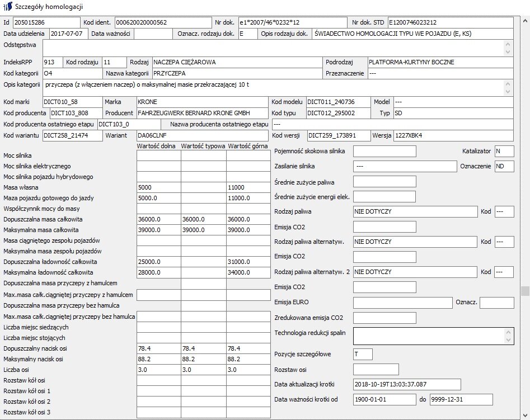Select the Rodzaj field NACZEPA CIĘŻAROWA
Viewport: 530px width, 420px height.
pyautogui.click(x=237, y=62)
